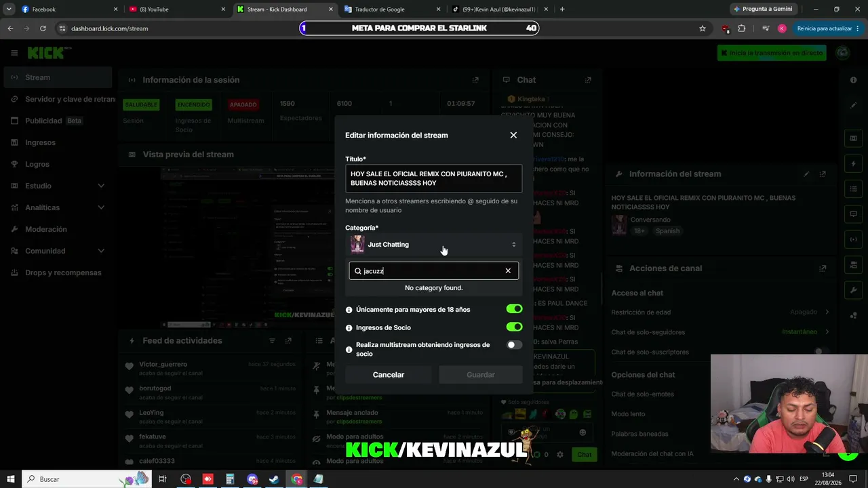This screenshot has width=868, height=488.
Task: Click the info icon in right toolbar
Action: click(x=853, y=80)
